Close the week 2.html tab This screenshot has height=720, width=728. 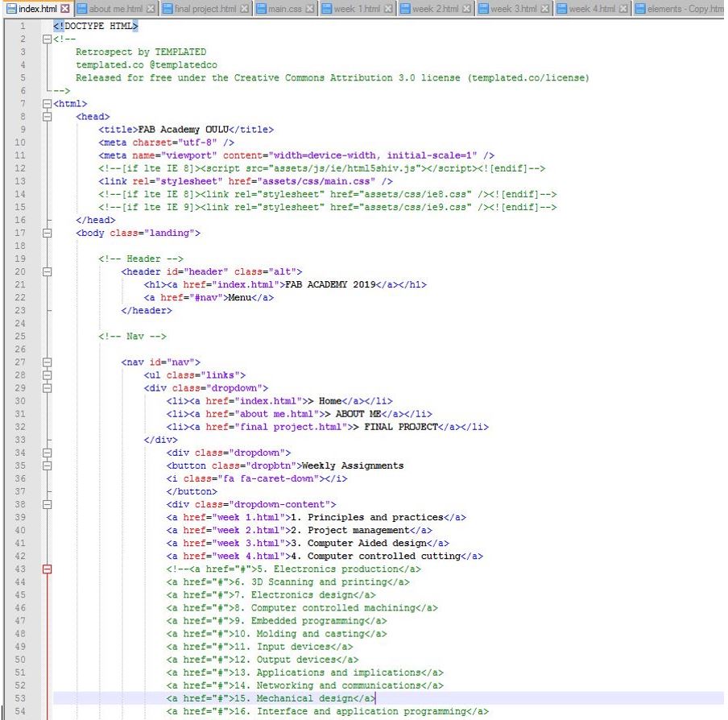click(466, 8)
